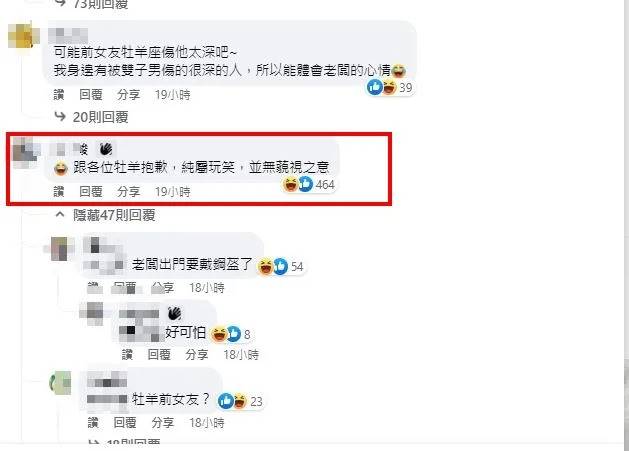This screenshot has width=629, height=451.
Task: Open the 19小時 timestamp on the apology comment
Action: [173, 192]
